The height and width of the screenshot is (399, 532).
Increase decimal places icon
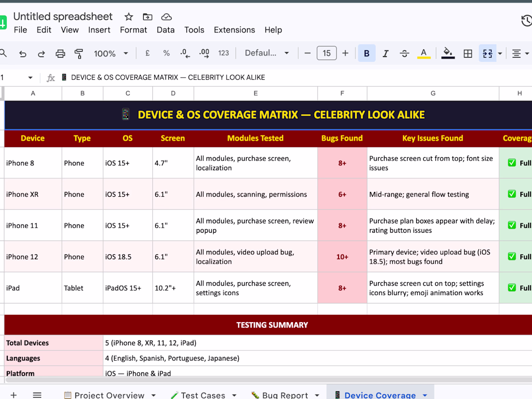click(x=204, y=53)
